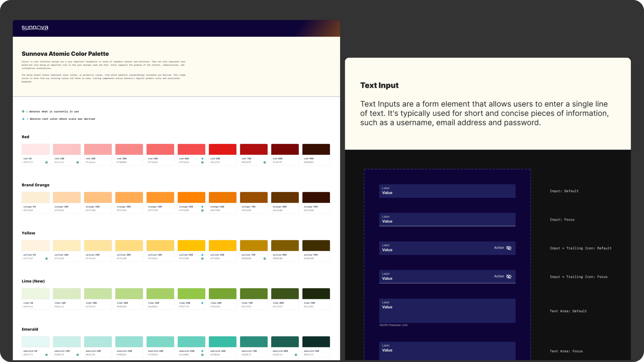Click the 'Yellow' section title
Screen dimensions: 644x362
(28, 233)
